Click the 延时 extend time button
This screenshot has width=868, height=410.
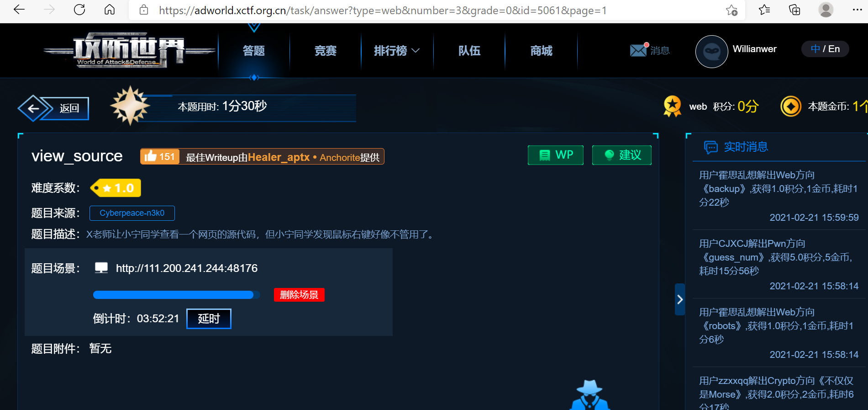click(209, 319)
